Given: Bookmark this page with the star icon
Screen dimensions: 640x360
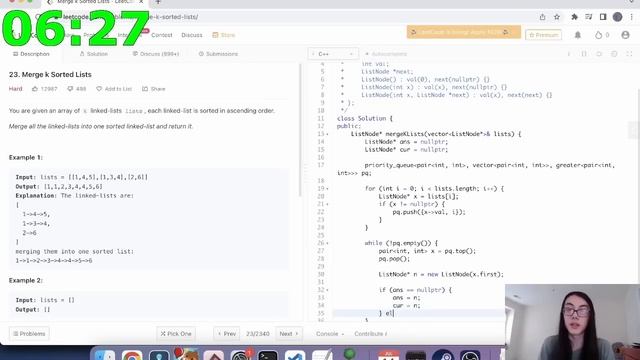Looking at the screenshot, I should click(x=557, y=17).
